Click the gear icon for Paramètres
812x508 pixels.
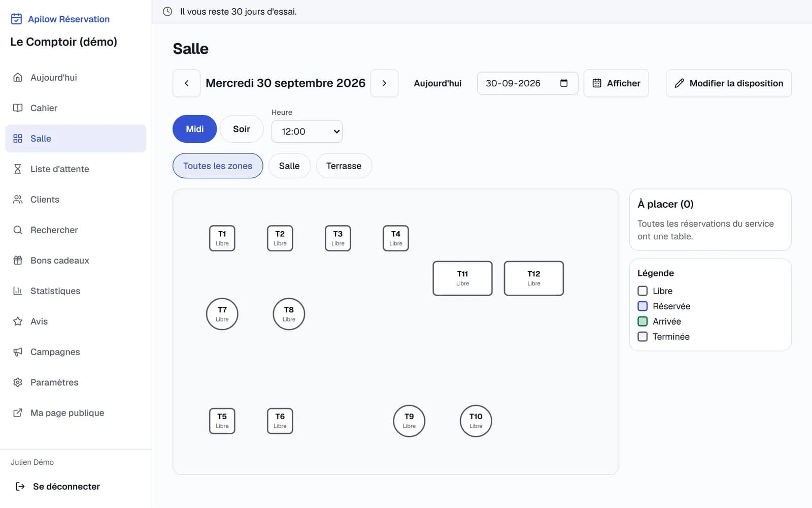tap(18, 382)
